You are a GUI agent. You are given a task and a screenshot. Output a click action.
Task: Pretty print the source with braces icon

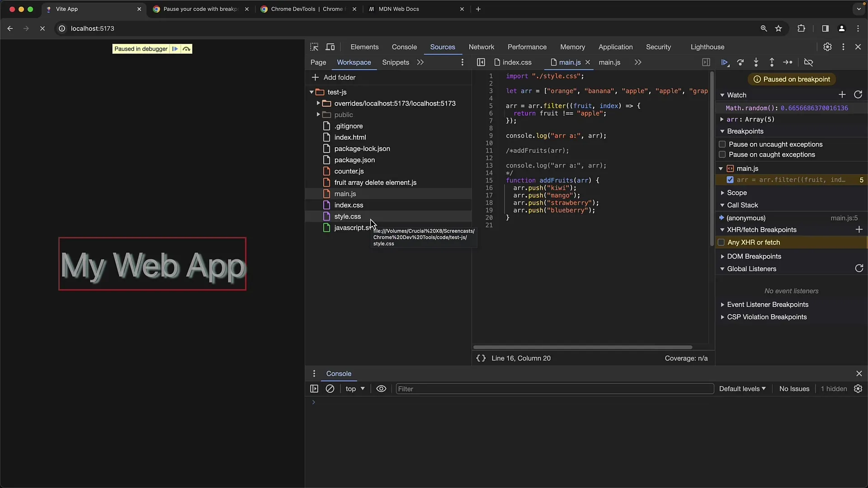click(x=481, y=358)
